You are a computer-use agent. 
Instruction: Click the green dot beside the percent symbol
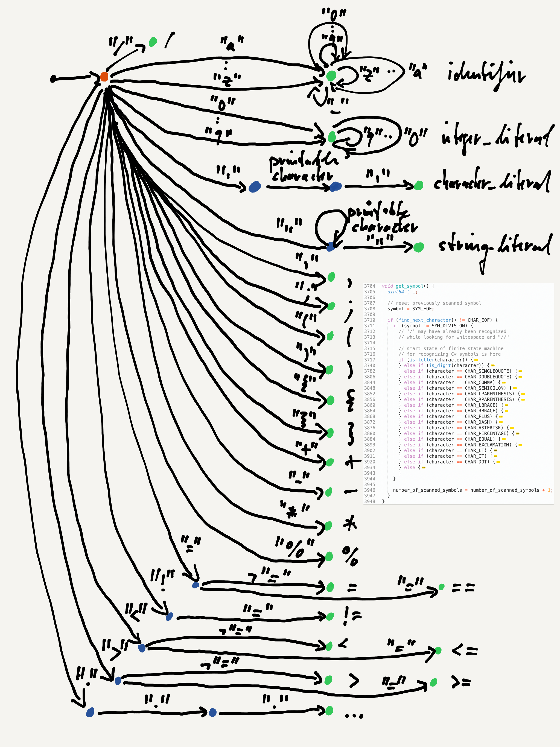tap(329, 556)
